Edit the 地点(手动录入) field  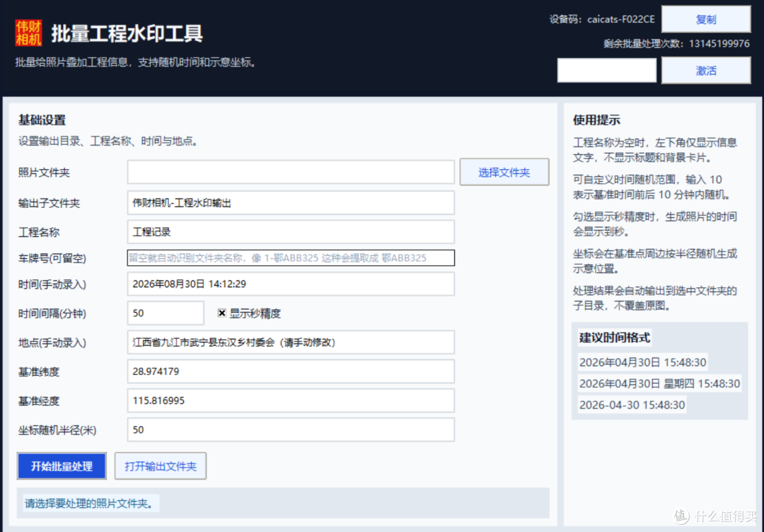click(291, 342)
